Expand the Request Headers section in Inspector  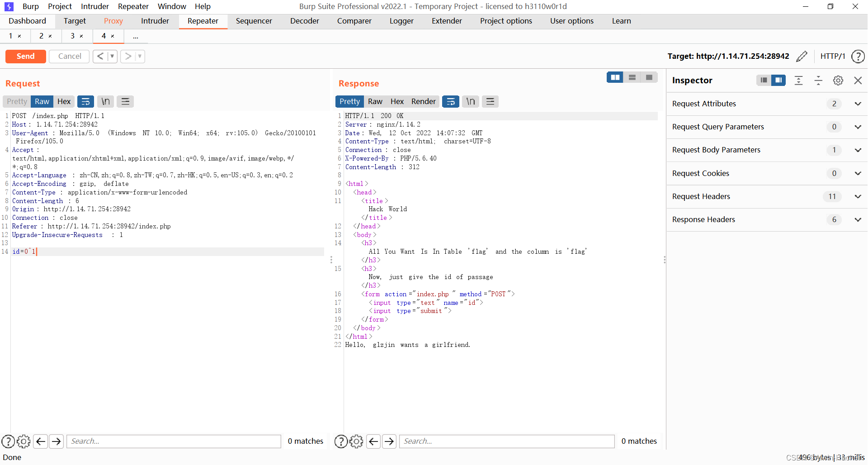pos(858,196)
